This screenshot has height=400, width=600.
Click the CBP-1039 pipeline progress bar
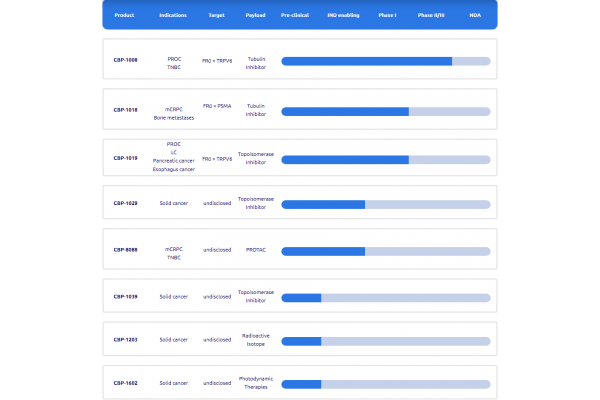click(x=386, y=297)
